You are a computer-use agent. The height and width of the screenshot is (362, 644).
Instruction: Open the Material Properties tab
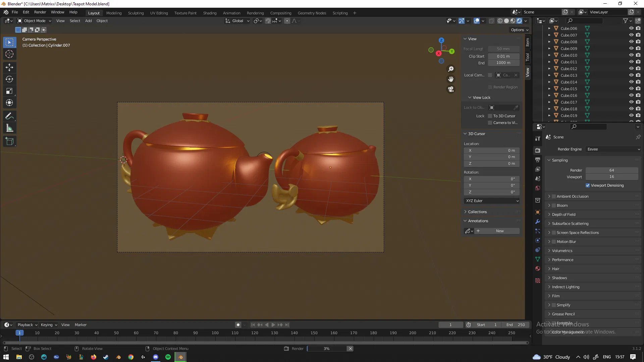pyautogui.click(x=537, y=268)
